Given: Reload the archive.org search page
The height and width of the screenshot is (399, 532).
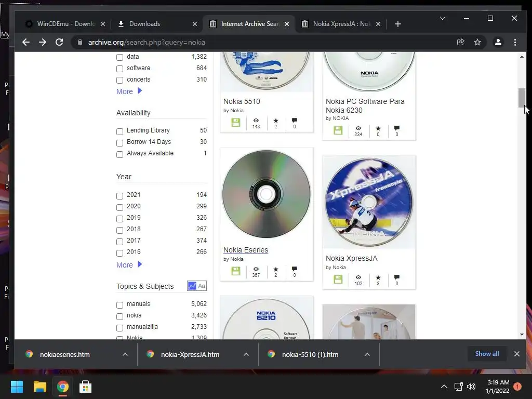Looking at the screenshot, I should [x=59, y=42].
